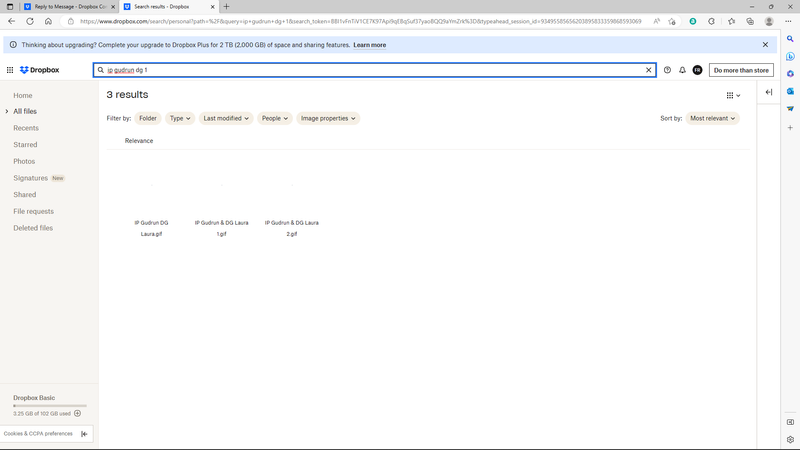This screenshot has height=450, width=800.
Task: Expand the All files tree
Action: (x=7, y=111)
